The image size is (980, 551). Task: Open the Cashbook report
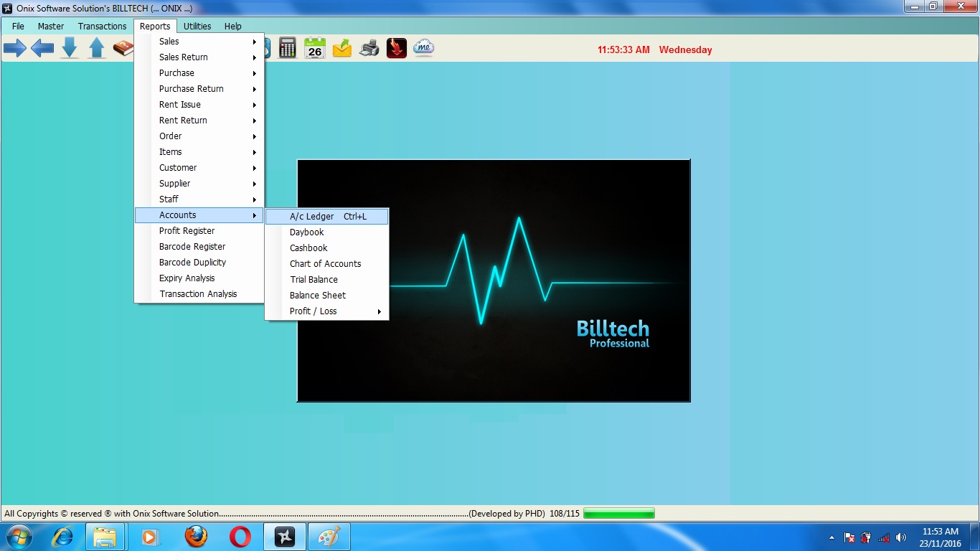pos(327,248)
